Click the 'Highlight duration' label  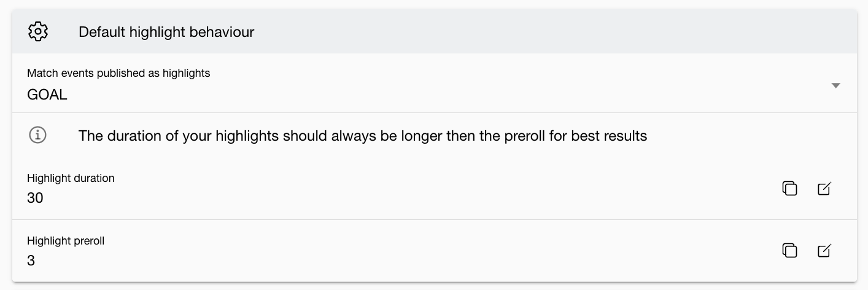coord(71,178)
